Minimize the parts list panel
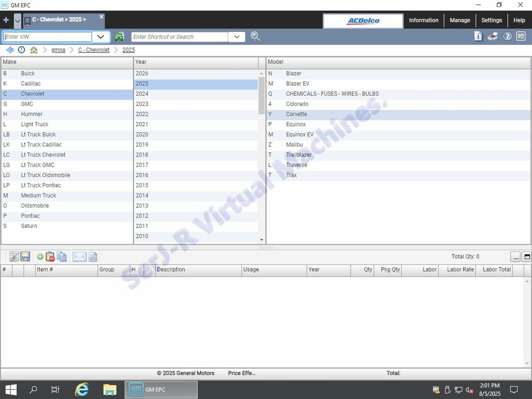This screenshot has width=532, height=399. tap(516, 257)
